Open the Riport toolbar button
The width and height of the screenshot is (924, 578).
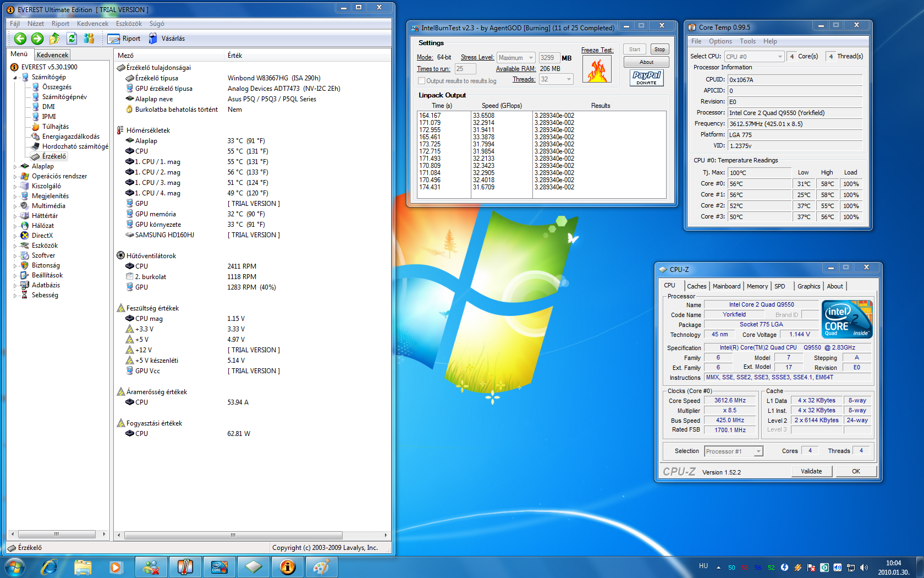[x=124, y=39]
